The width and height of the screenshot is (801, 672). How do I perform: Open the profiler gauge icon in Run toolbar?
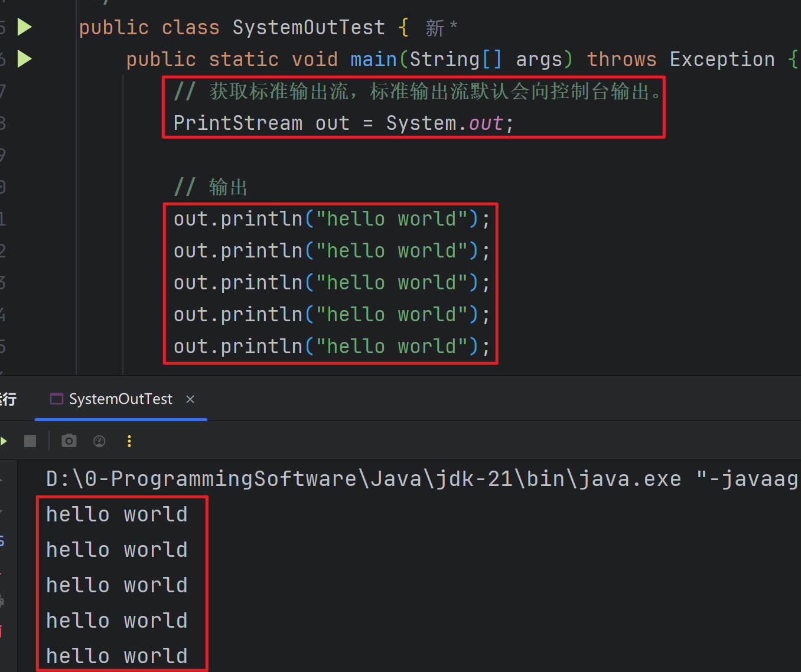pos(99,441)
